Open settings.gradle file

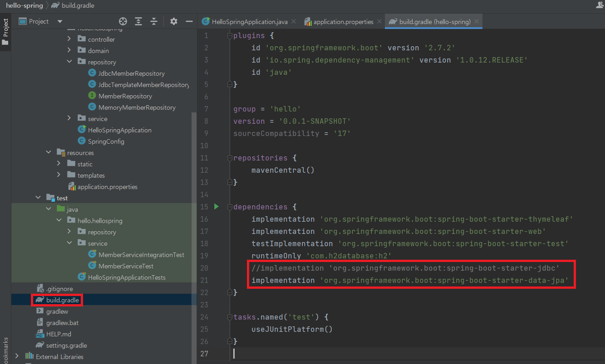coord(67,345)
